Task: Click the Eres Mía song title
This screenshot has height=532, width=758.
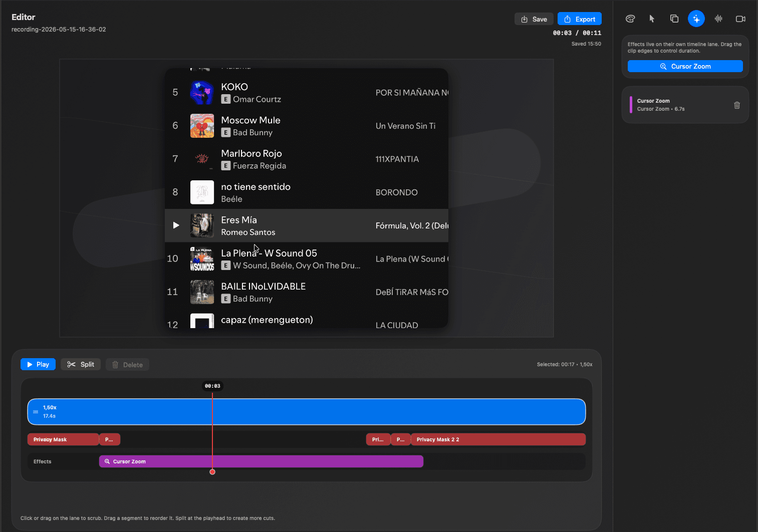Action: [x=239, y=220]
